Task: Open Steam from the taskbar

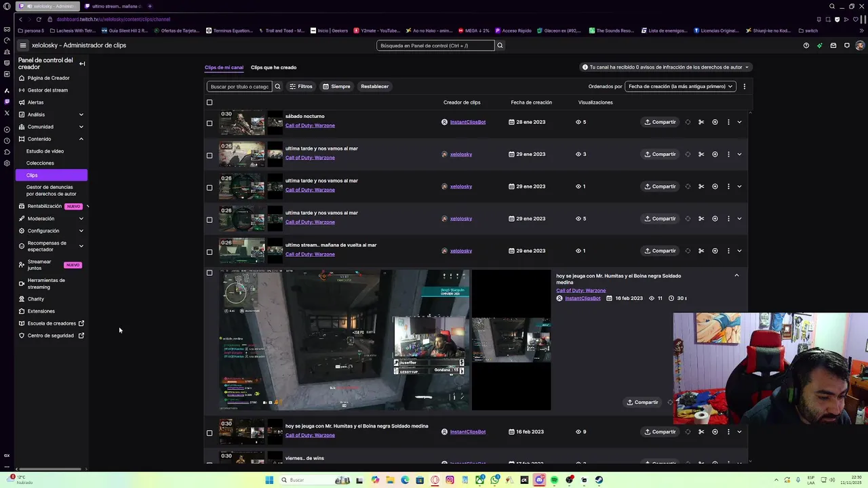Action: pos(599,480)
